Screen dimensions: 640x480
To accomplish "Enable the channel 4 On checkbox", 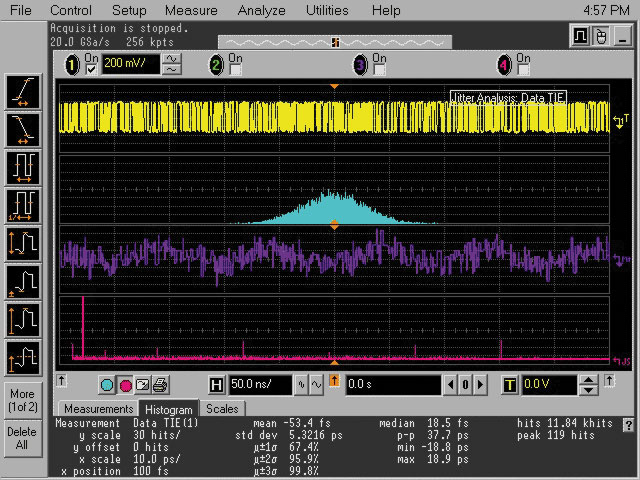I will pyautogui.click(x=523, y=70).
